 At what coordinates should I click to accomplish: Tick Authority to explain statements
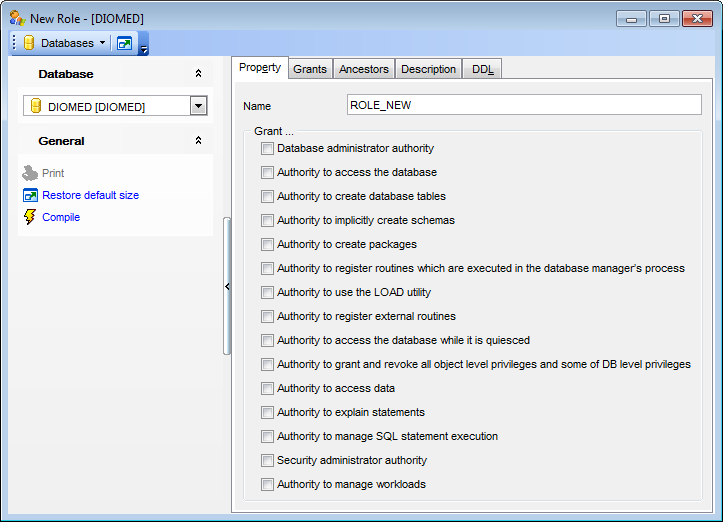point(267,412)
